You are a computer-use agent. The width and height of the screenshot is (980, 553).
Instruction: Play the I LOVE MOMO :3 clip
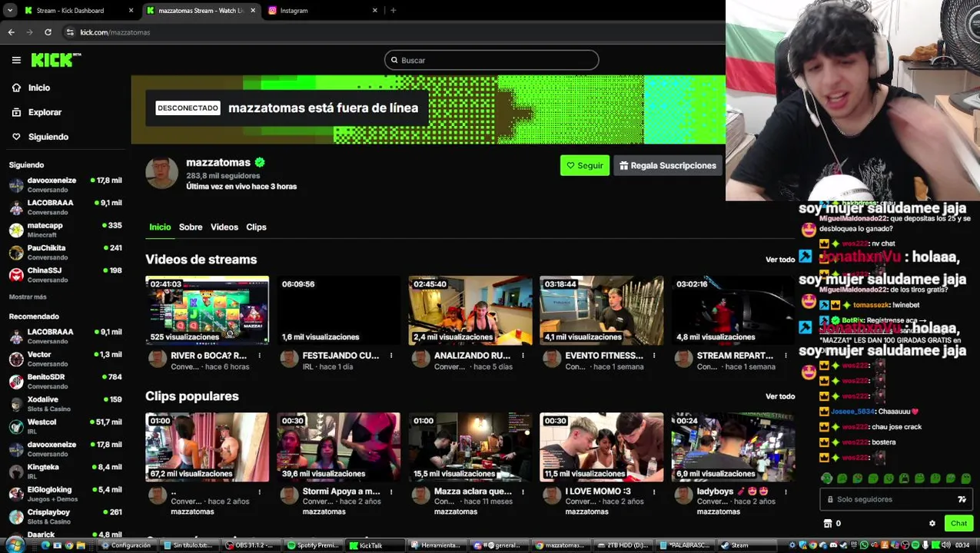(x=601, y=447)
